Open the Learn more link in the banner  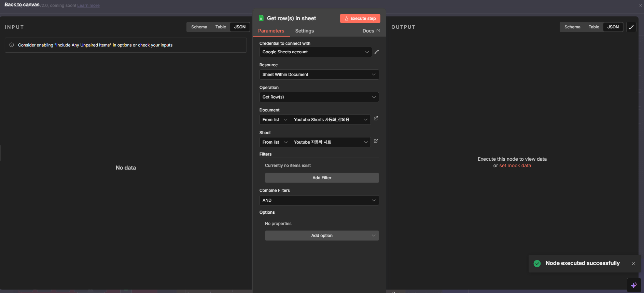(x=88, y=5)
